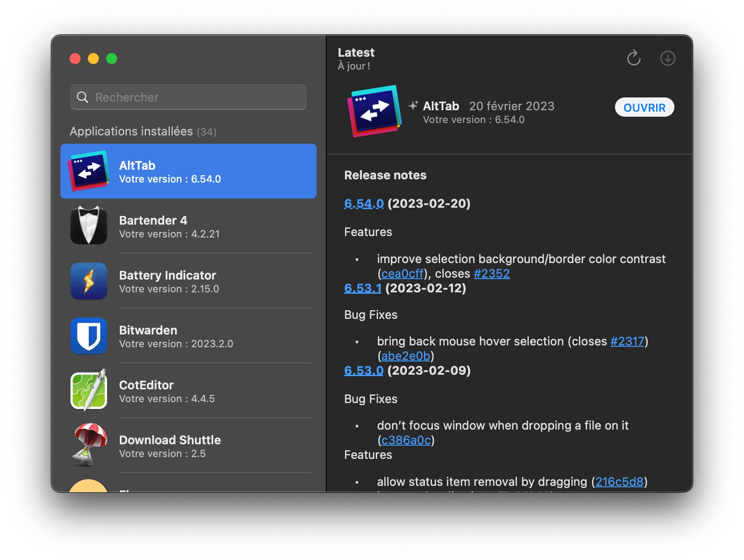The image size is (744, 560).
Task: Open commit link abe2e0b
Action: point(406,356)
